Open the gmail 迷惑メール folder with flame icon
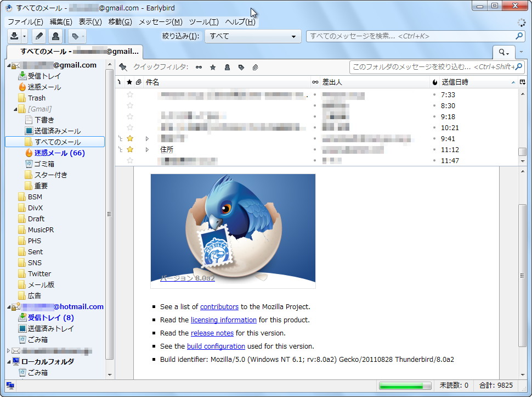This screenshot has width=532, height=397. click(44, 87)
